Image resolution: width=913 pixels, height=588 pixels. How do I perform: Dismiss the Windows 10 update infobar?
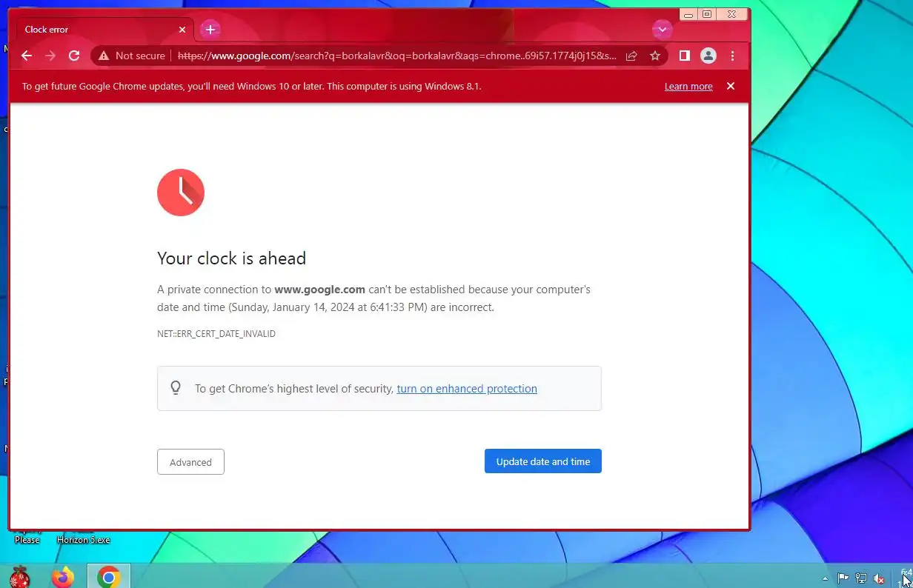tap(731, 86)
